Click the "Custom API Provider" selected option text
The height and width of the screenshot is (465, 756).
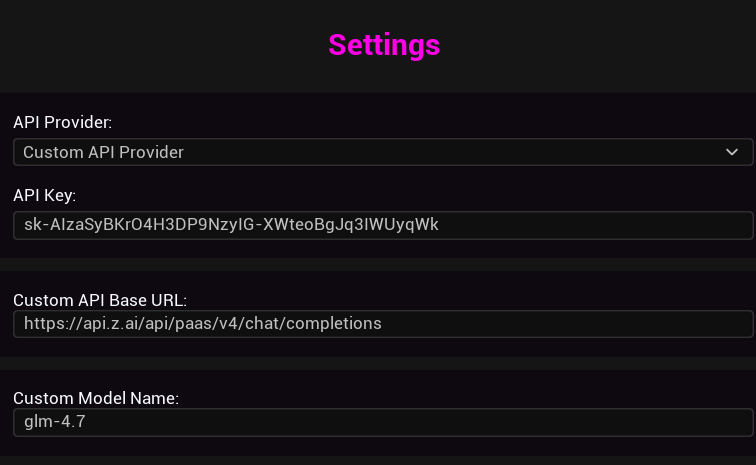[104, 152]
